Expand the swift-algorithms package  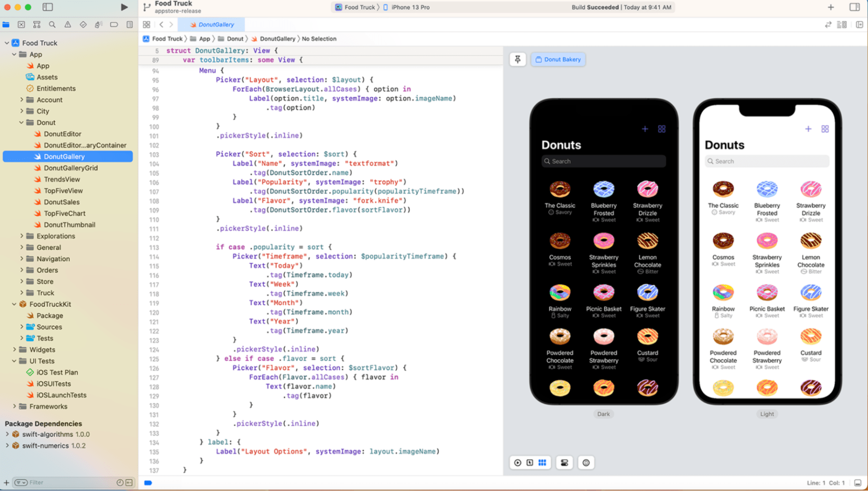7,434
